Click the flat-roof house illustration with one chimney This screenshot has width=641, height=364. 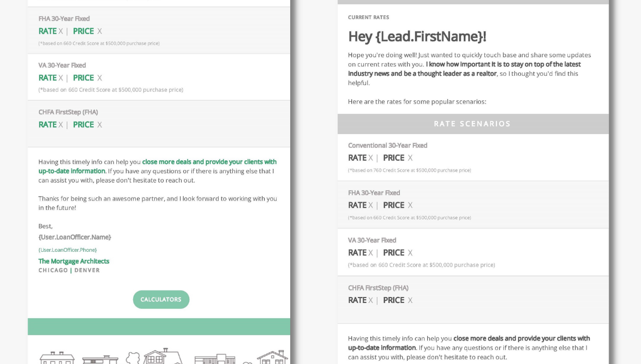pos(100,359)
